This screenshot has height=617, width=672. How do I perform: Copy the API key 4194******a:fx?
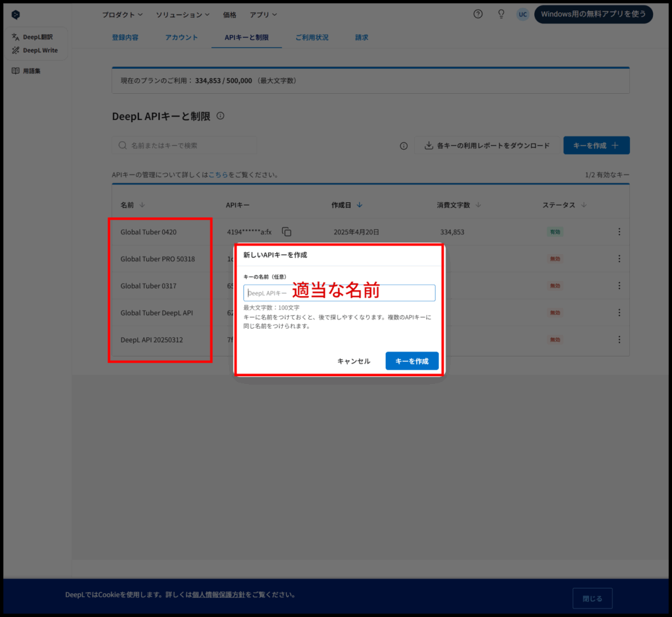point(287,232)
